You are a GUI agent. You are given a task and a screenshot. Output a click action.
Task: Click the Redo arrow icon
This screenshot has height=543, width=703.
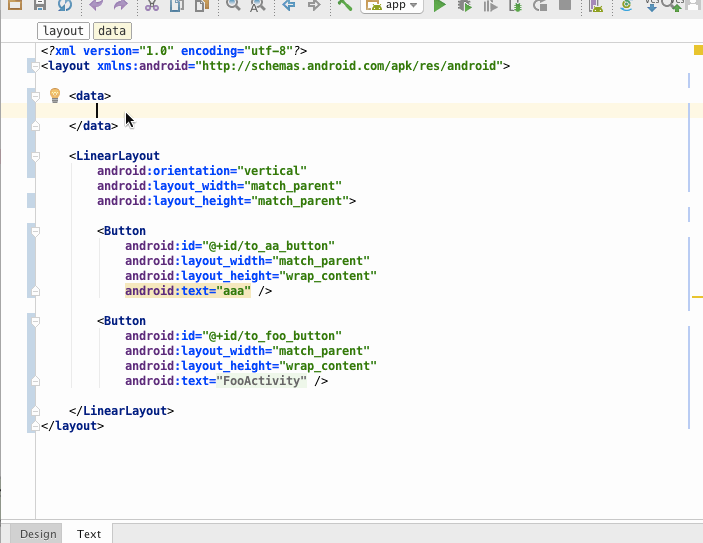tap(121, 4)
